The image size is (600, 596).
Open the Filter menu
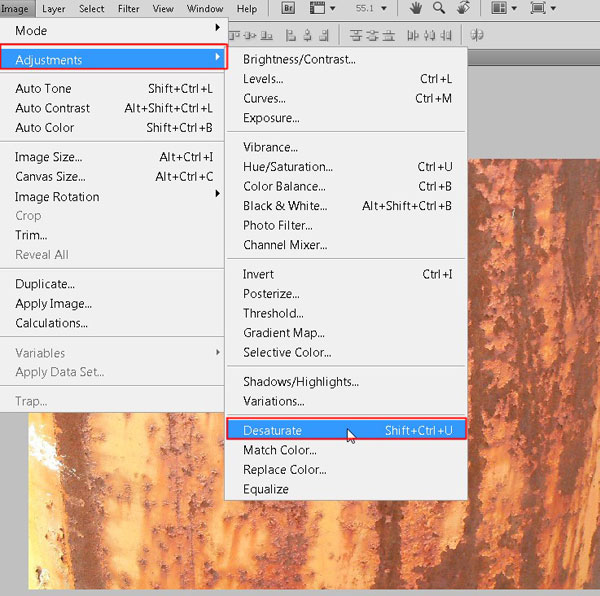click(x=128, y=9)
